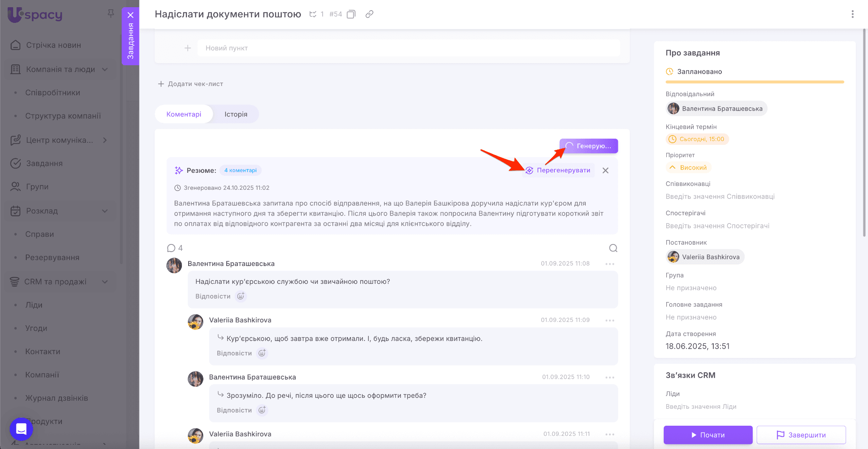This screenshot has width=868, height=449.
Task: Click the duplicate task icon beside #54
Action: pos(351,14)
